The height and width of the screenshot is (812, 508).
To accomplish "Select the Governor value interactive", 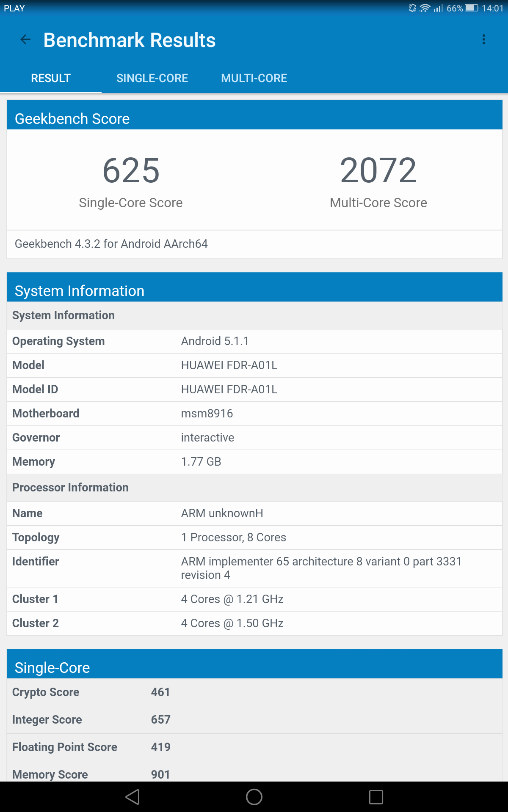I will 207,438.
